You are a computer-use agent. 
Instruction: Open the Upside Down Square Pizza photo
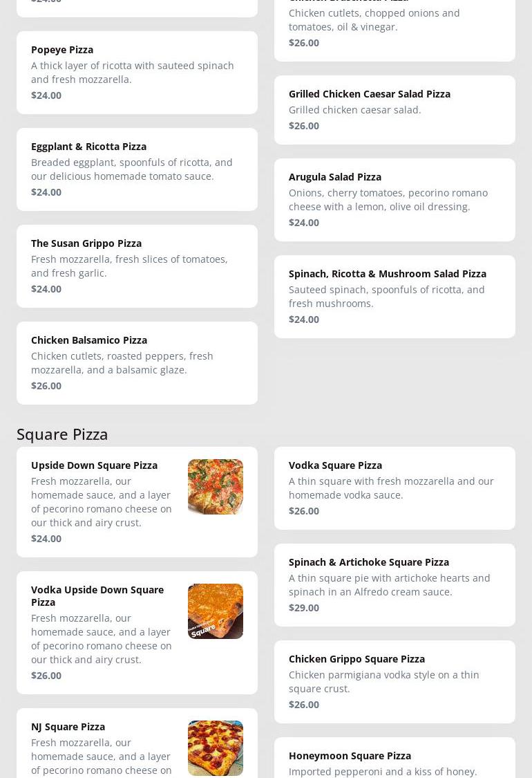[x=215, y=487]
